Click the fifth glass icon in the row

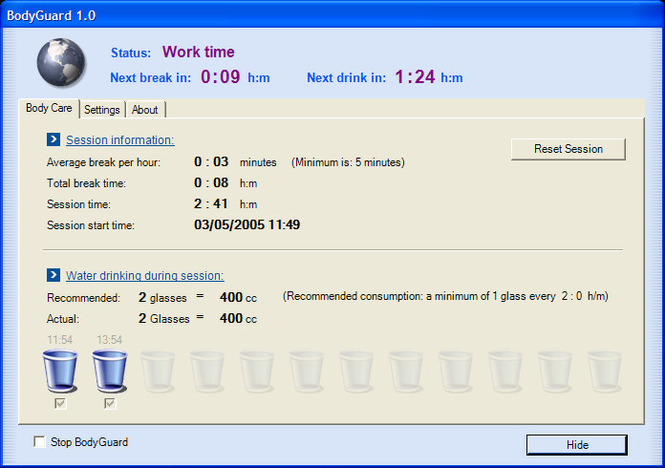pos(257,371)
